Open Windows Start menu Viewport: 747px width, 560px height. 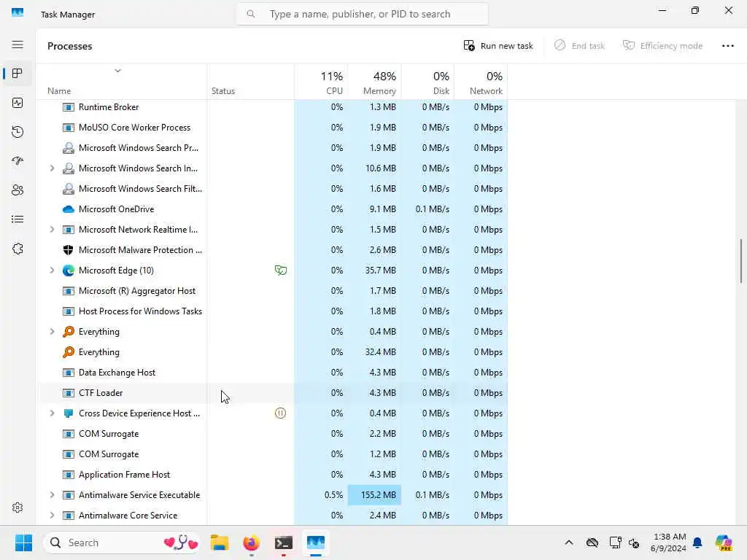[x=23, y=542]
